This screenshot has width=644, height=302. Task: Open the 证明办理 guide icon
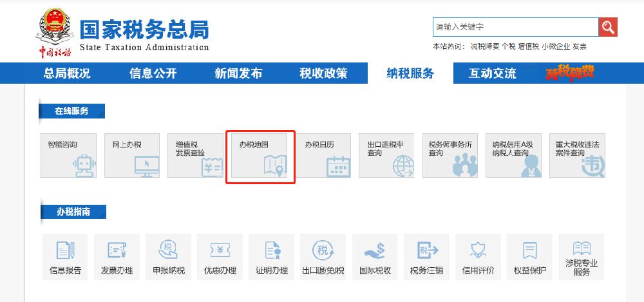[x=272, y=257]
